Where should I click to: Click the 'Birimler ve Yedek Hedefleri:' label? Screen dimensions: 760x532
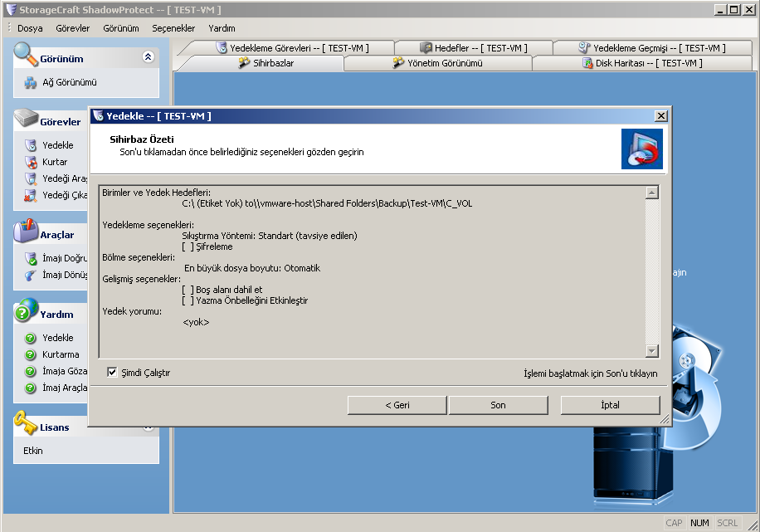click(157, 193)
